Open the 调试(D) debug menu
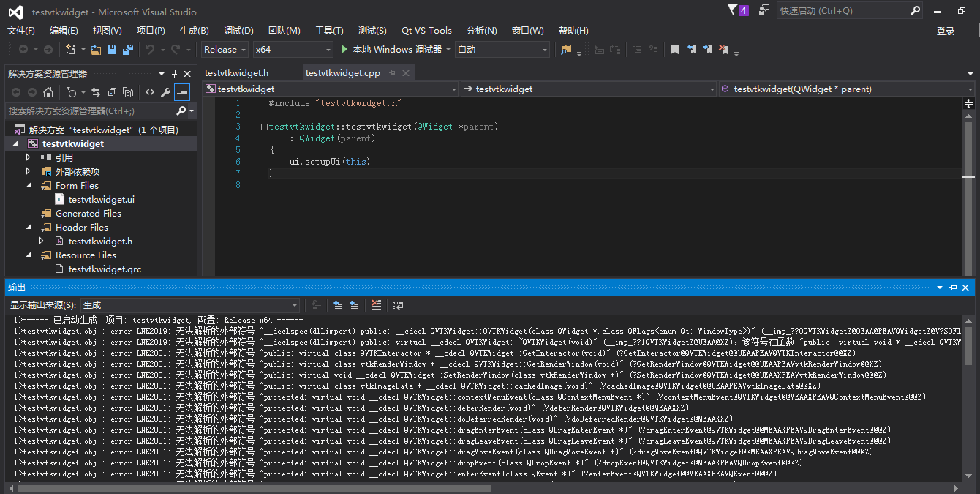Viewport: 980px width, 494px height. tap(238, 31)
